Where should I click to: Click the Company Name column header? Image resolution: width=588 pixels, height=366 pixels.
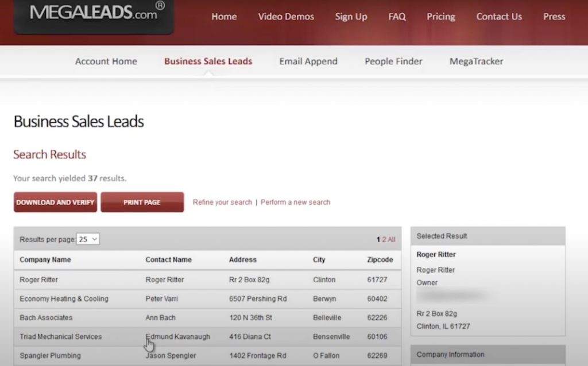click(x=45, y=260)
